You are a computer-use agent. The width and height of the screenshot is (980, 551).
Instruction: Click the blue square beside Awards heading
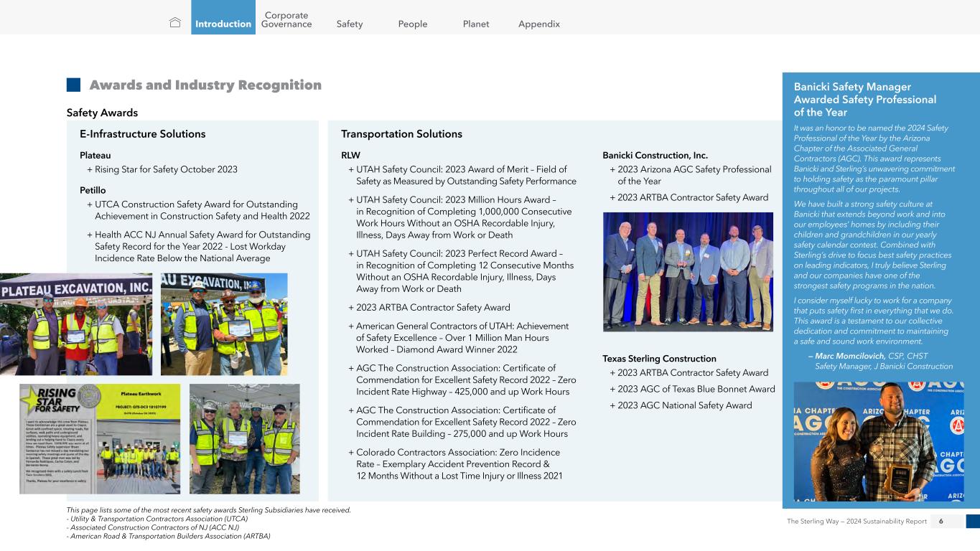pyautogui.click(x=73, y=85)
